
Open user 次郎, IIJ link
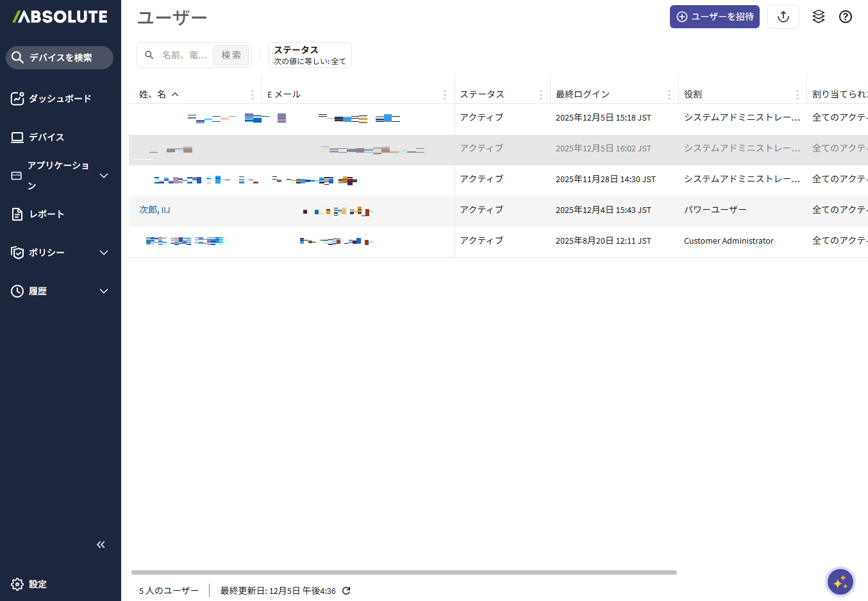[x=154, y=210]
